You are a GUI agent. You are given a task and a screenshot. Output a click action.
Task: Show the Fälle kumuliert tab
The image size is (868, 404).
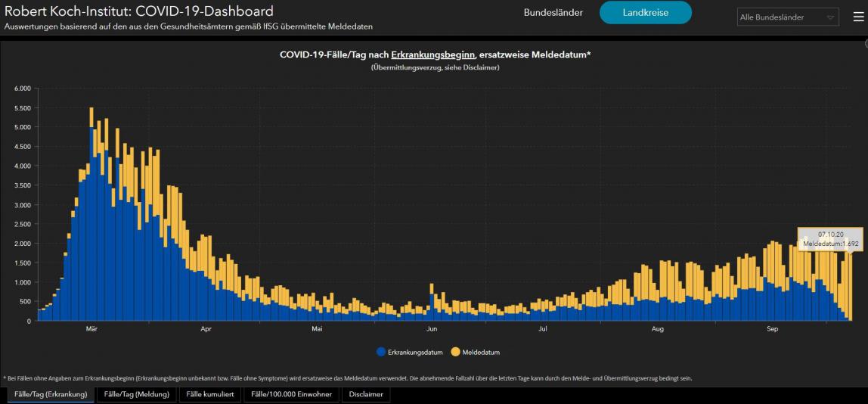point(211,394)
